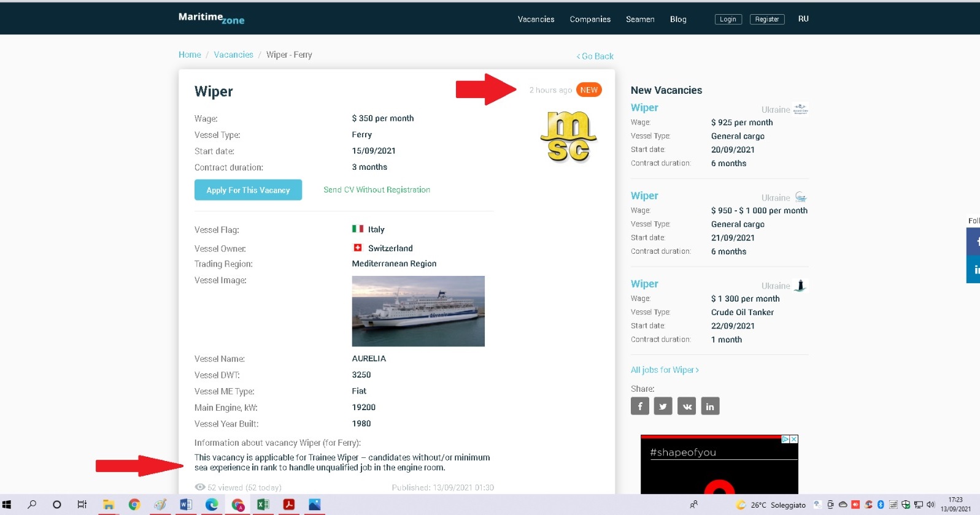
Task: Go to the Seamen page
Action: (x=640, y=19)
